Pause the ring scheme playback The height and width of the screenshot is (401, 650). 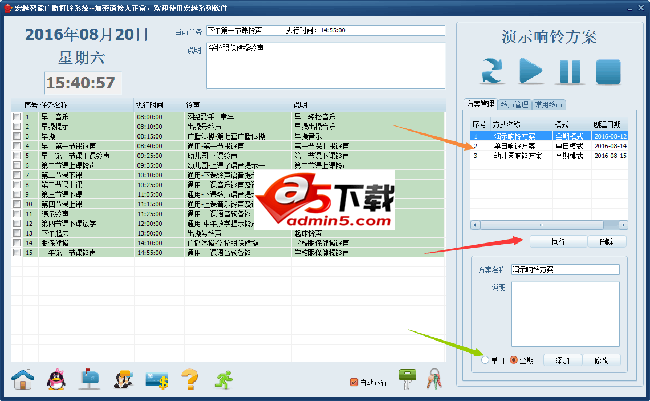tap(570, 71)
